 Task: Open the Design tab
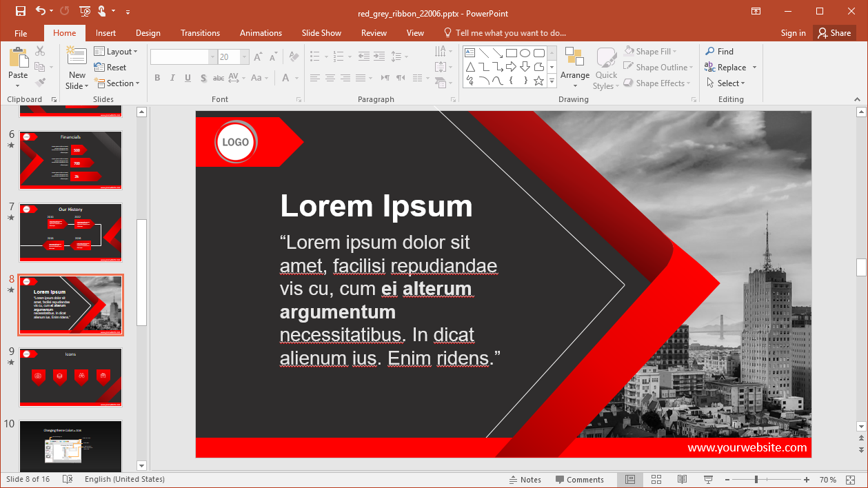[x=148, y=33]
